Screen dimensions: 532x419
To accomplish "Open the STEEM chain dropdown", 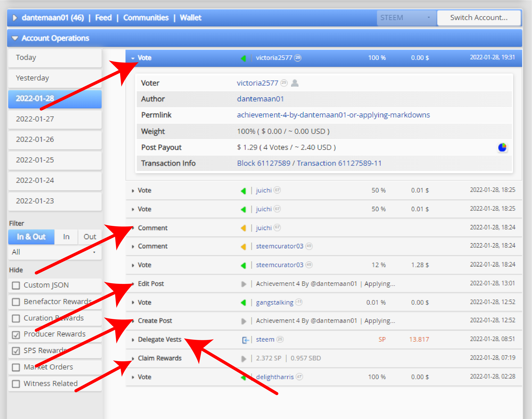I will click(407, 18).
